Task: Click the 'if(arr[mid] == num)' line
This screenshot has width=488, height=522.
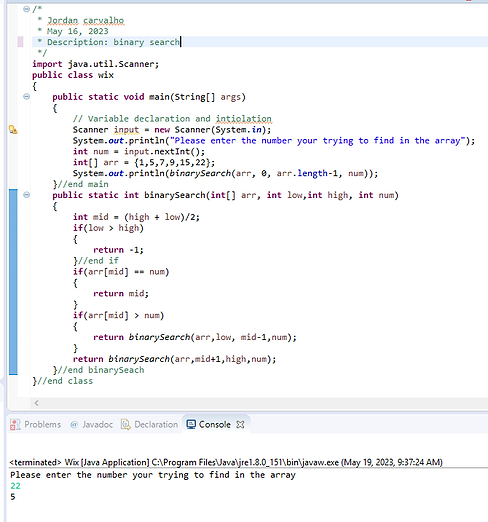Action: 121,272
